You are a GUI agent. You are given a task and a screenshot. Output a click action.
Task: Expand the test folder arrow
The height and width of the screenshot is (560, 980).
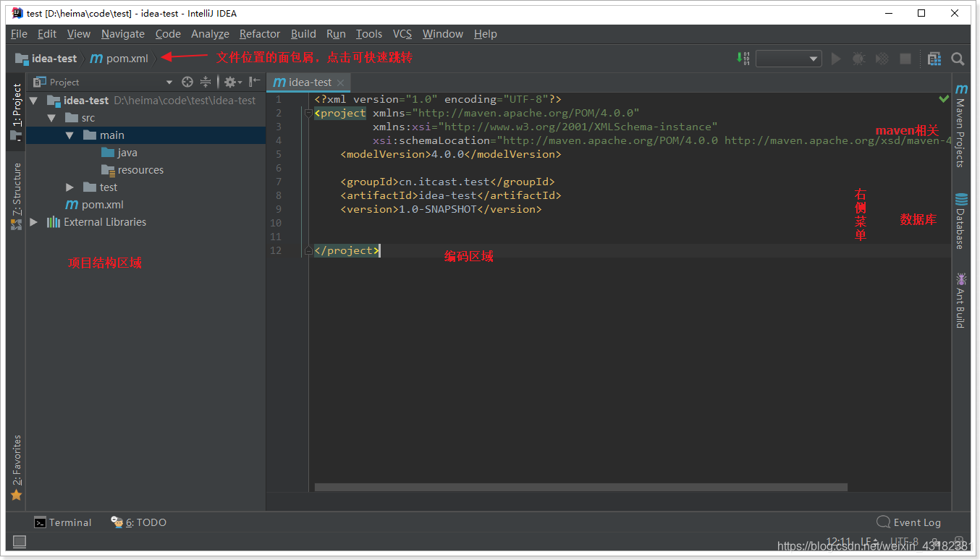[x=69, y=187]
